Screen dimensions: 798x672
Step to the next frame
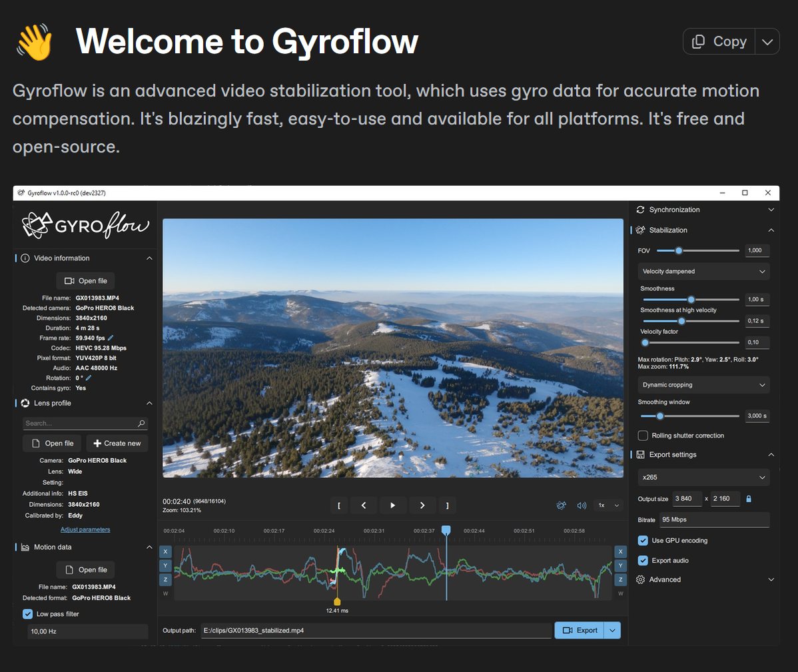coord(422,505)
